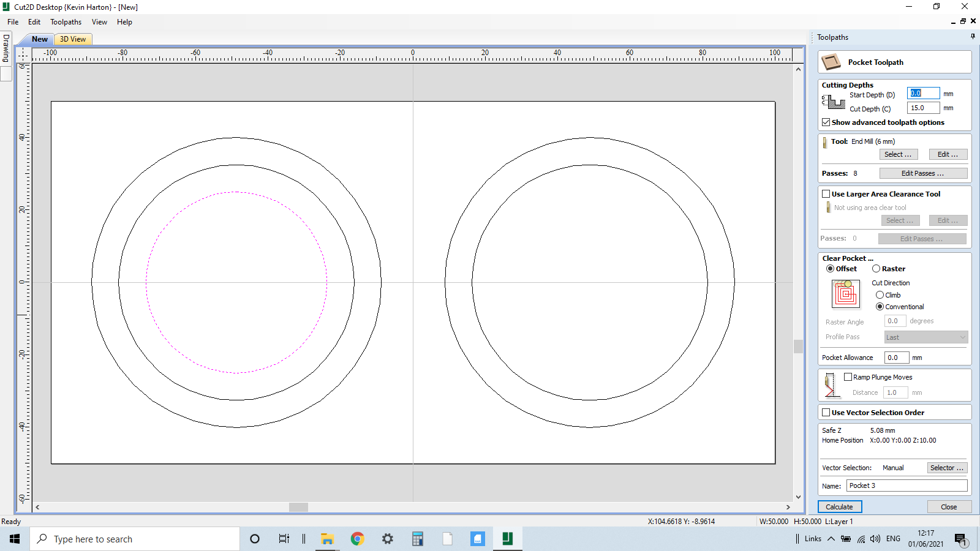
Task: Click the canvas scroll down arrow
Action: coord(798,497)
